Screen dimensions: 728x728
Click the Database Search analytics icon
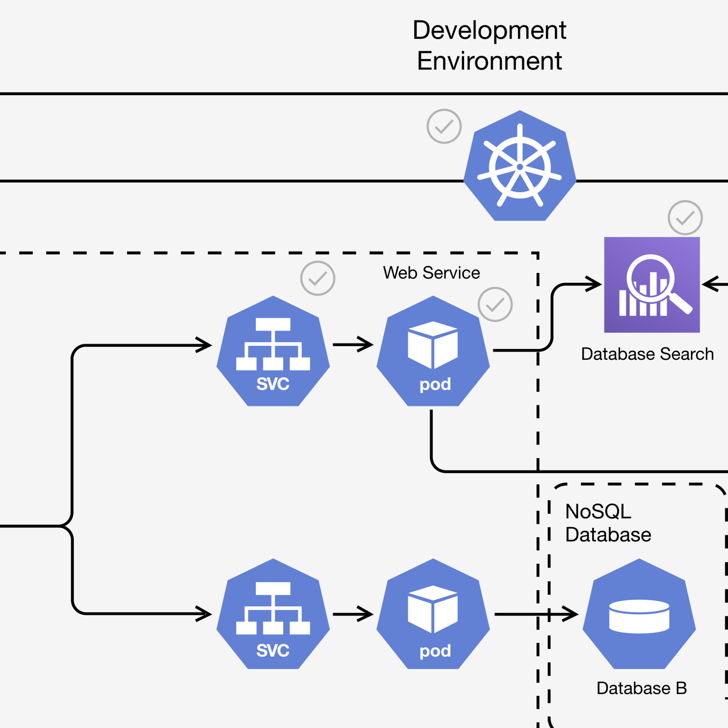652,285
